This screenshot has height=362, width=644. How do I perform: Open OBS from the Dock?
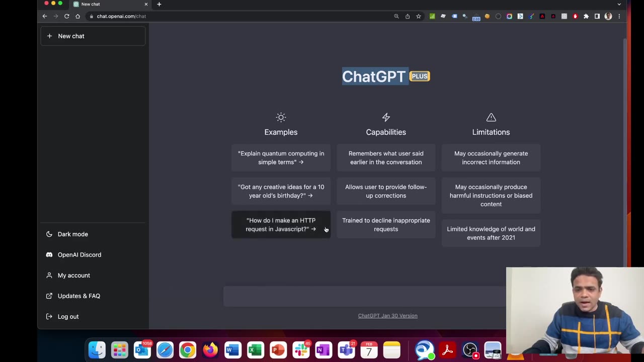[x=470, y=350]
